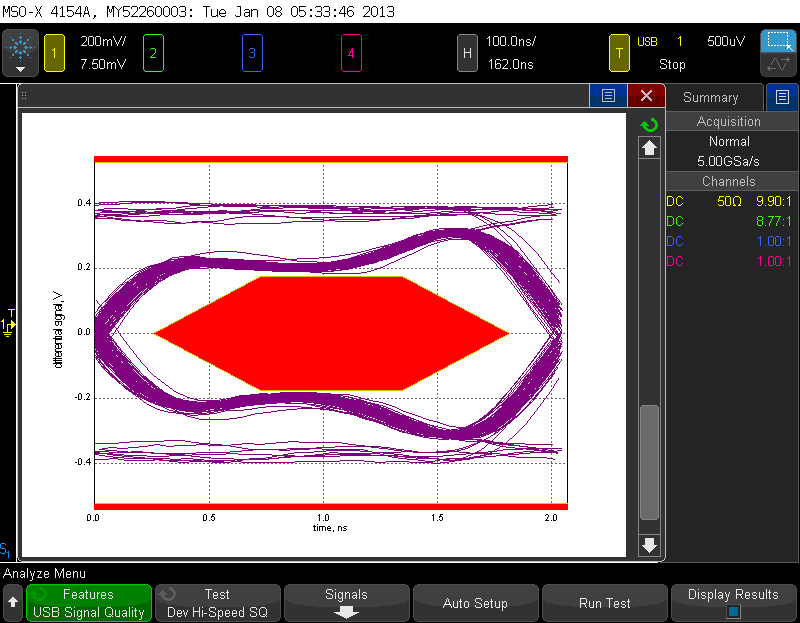
Task: Turn on channel 2 green button
Action: pos(152,52)
